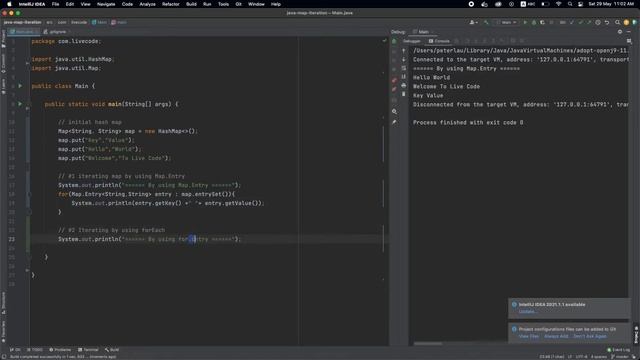Open the TODO tool window
640x360 pixels.
pyautogui.click(x=35, y=350)
